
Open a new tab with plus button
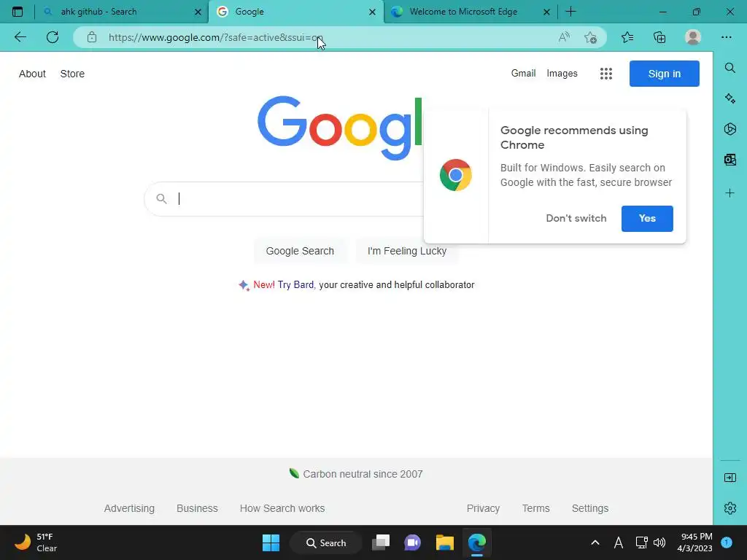point(570,12)
